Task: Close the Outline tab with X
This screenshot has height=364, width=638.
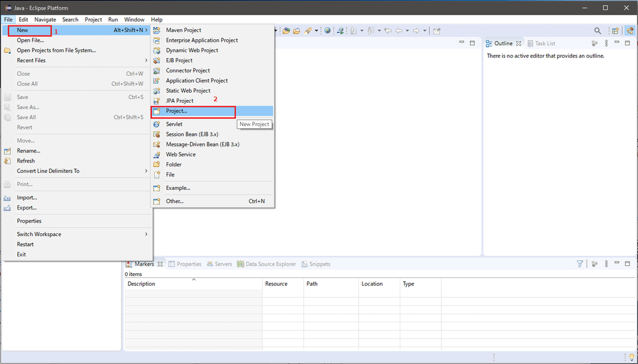Action: [x=518, y=43]
